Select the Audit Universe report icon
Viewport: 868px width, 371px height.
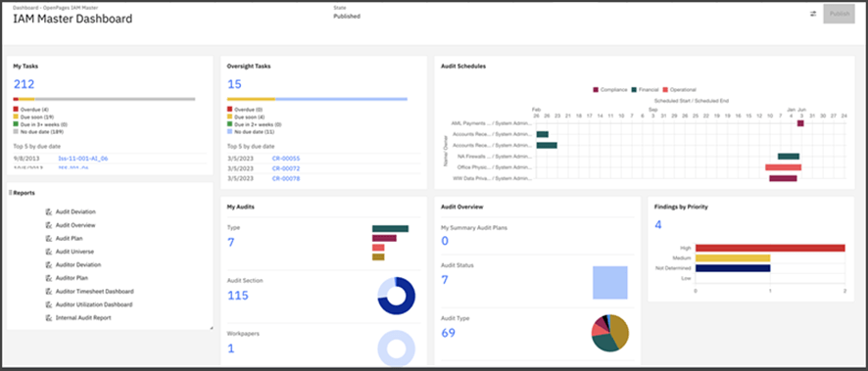49,252
